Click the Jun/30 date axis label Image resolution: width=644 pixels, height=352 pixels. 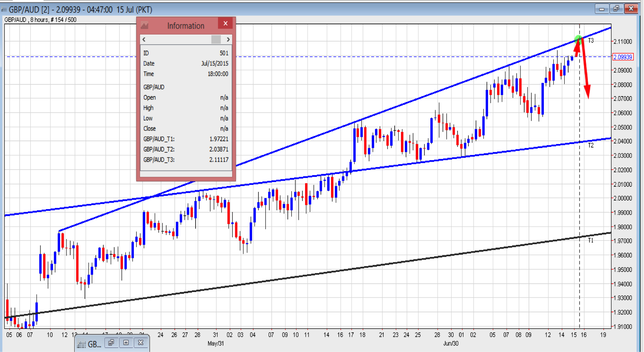[x=451, y=343]
